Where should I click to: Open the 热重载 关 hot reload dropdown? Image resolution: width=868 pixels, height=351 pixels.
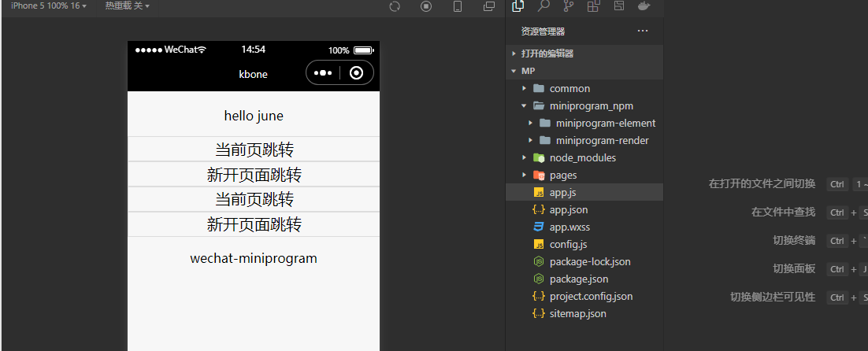[128, 6]
